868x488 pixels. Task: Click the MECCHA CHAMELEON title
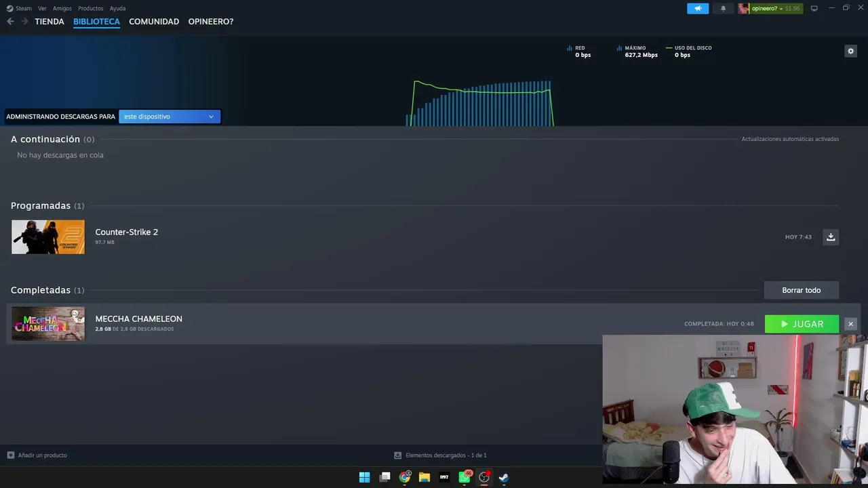coord(139,319)
